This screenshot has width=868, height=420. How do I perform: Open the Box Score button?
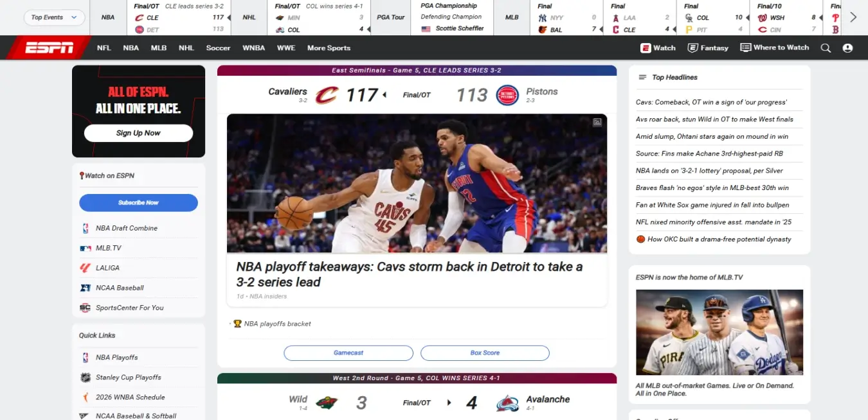[x=485, y=353]
